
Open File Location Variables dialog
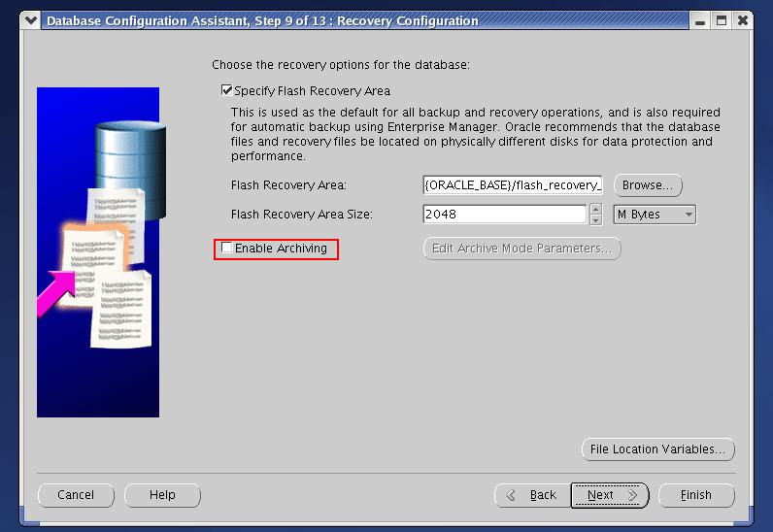point(657,449)
